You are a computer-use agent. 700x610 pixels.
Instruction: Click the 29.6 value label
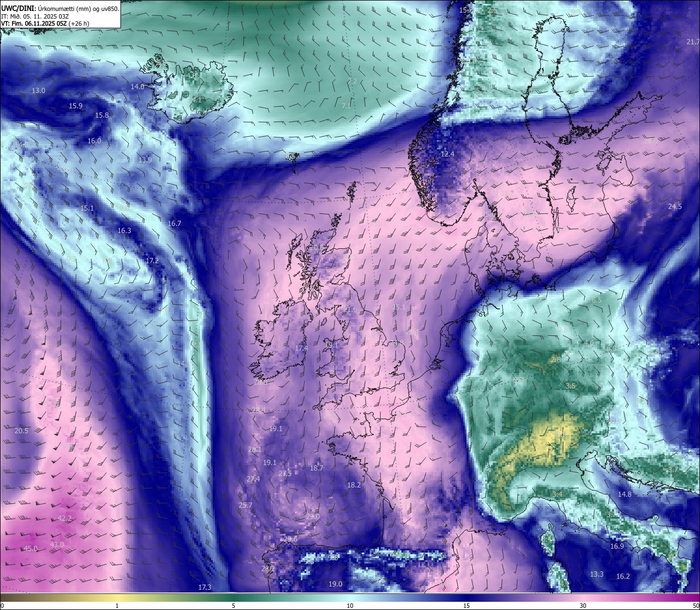[291, 539]
